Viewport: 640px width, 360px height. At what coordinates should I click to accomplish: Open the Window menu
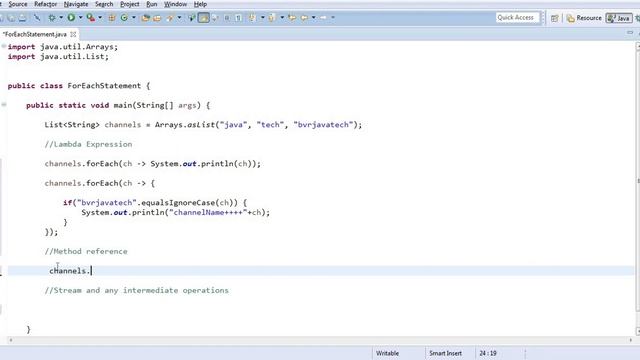[x=176, y=4]
